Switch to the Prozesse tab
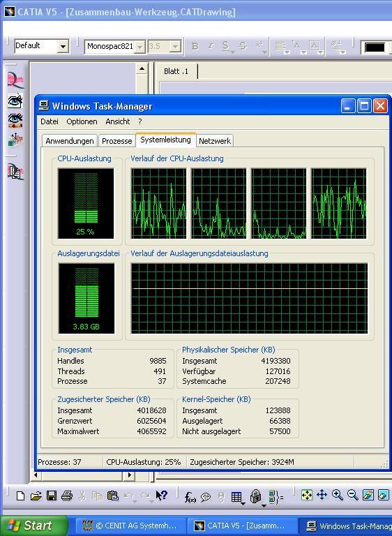 pos(117,141)
